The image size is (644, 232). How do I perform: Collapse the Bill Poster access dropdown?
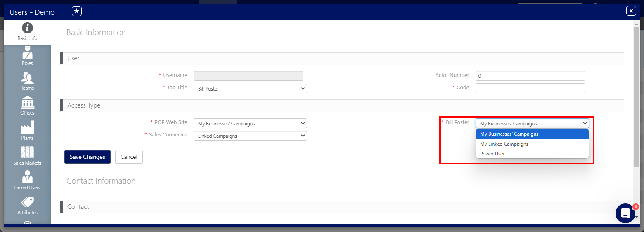point(532,123)
